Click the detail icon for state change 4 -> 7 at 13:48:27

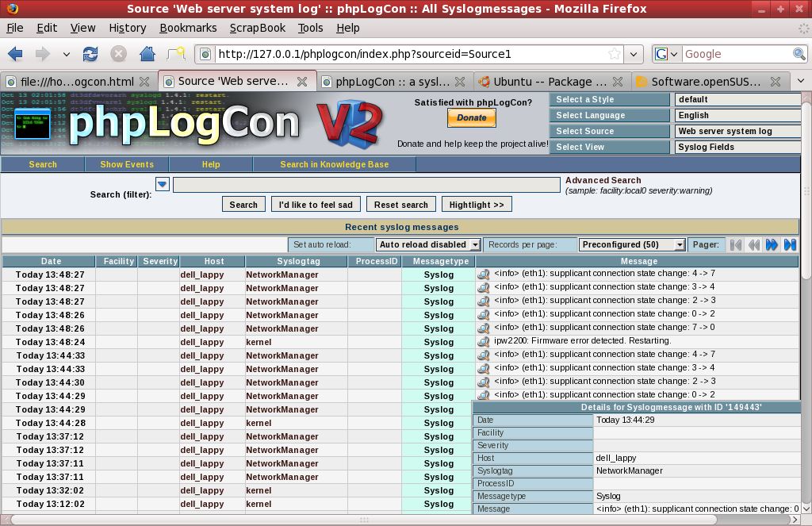coord(483,275)
